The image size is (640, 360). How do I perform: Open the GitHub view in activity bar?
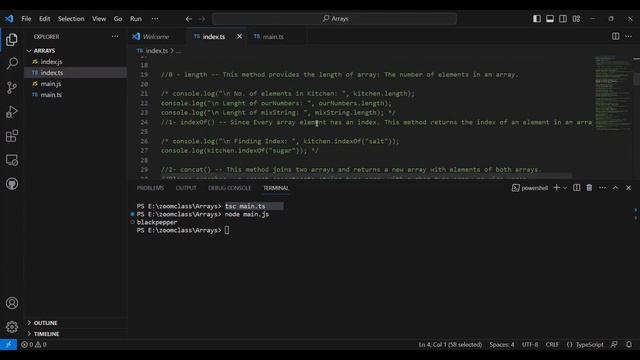click(x=12, y=184)
